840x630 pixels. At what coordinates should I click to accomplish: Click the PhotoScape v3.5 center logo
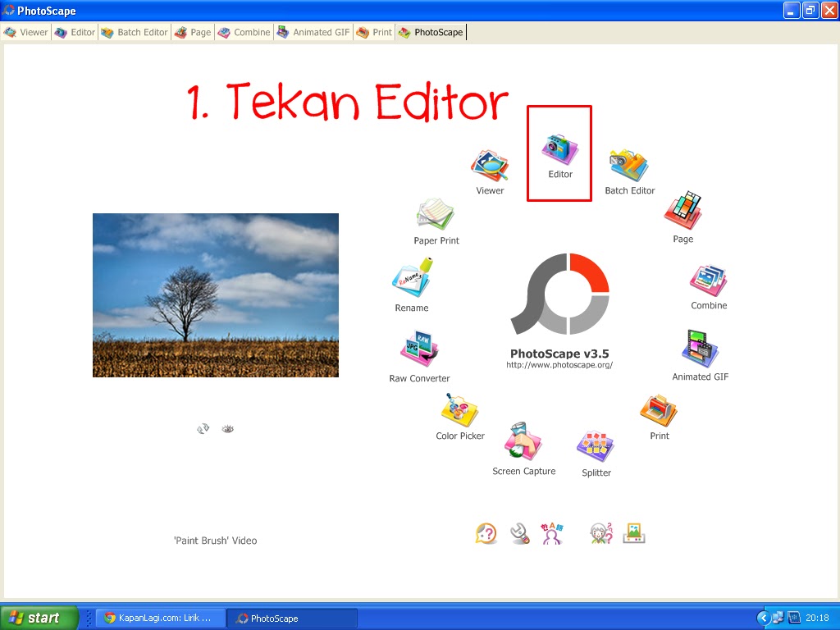(x=559, y=294)
